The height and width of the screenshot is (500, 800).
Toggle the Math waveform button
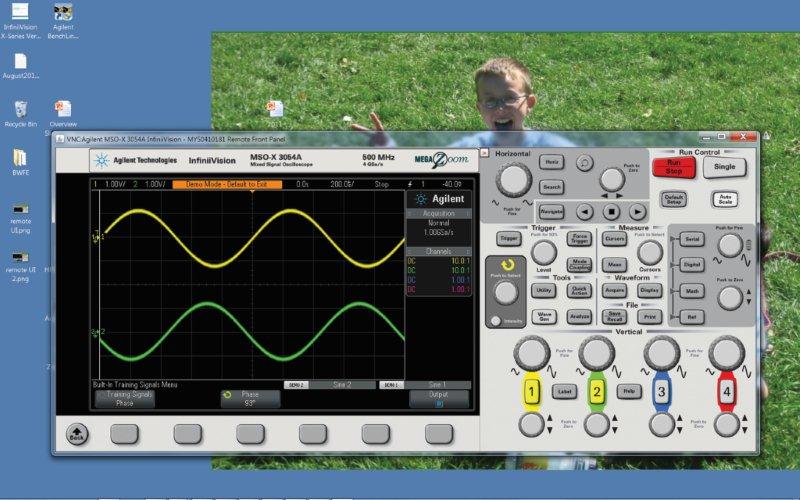(692, 291)
